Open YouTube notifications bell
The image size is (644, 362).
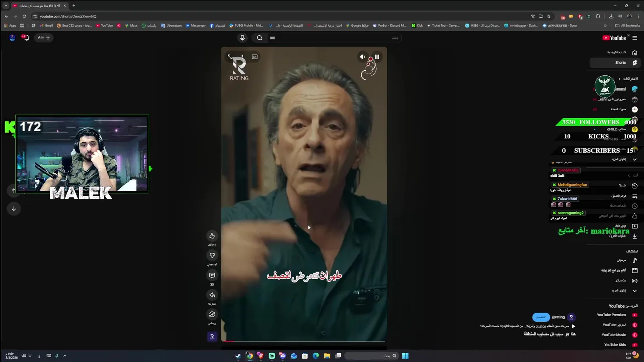tap(25, 37)
